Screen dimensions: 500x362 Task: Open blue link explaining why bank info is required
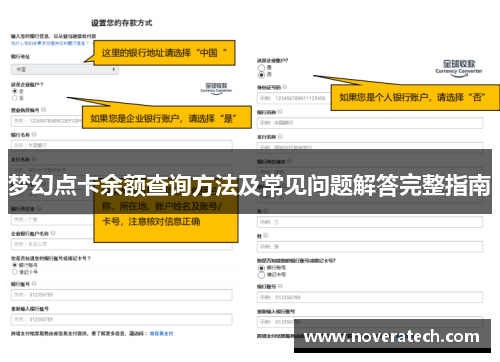(50, 43)
